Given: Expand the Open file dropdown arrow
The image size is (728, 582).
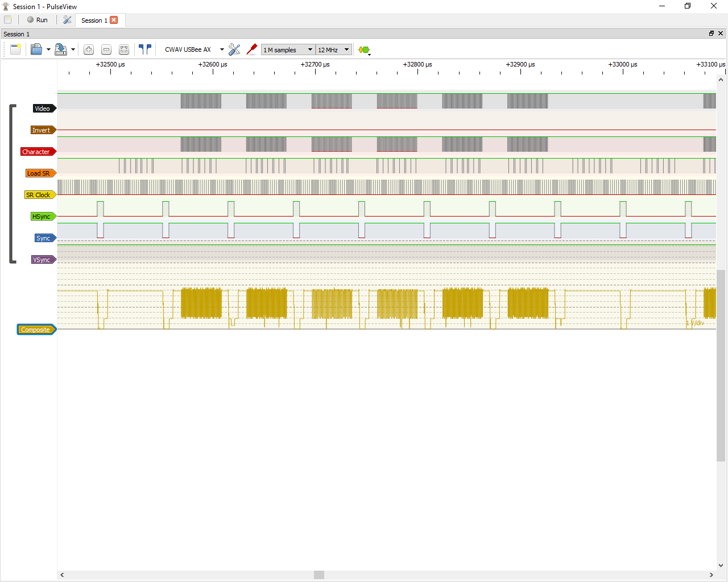Looking at the screenshot, I should (48, 49).
